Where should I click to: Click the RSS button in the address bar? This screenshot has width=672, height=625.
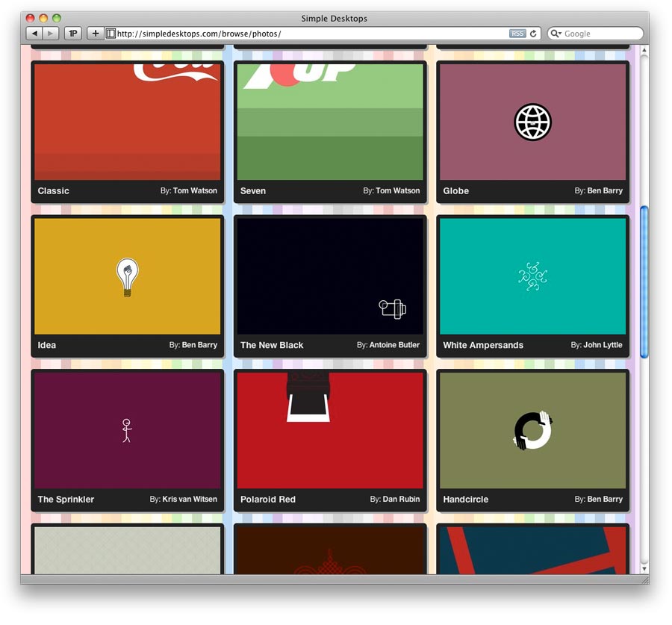click(517, 34)
